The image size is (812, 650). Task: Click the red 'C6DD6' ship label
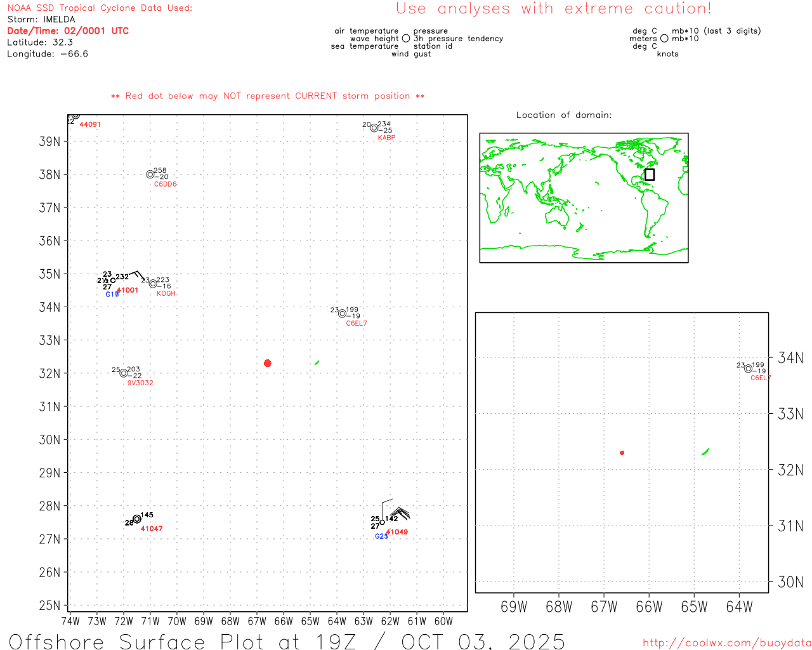pyautogui.click(x=166, y=184)
